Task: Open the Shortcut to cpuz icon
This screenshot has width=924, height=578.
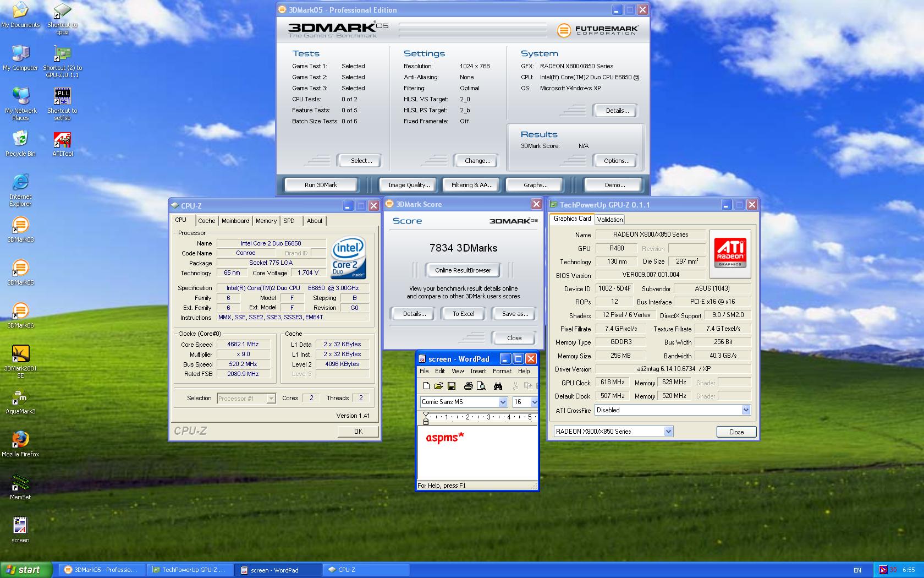Action: pos(62,18)
